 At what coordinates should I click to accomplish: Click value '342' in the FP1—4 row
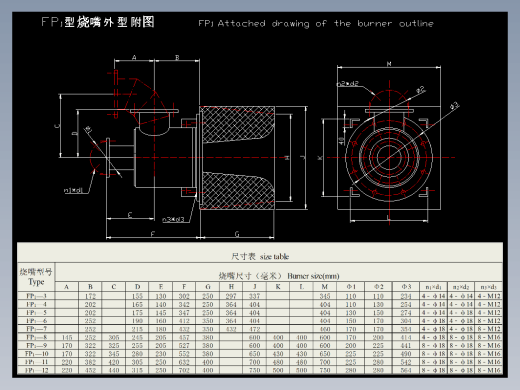coord(184,304)
